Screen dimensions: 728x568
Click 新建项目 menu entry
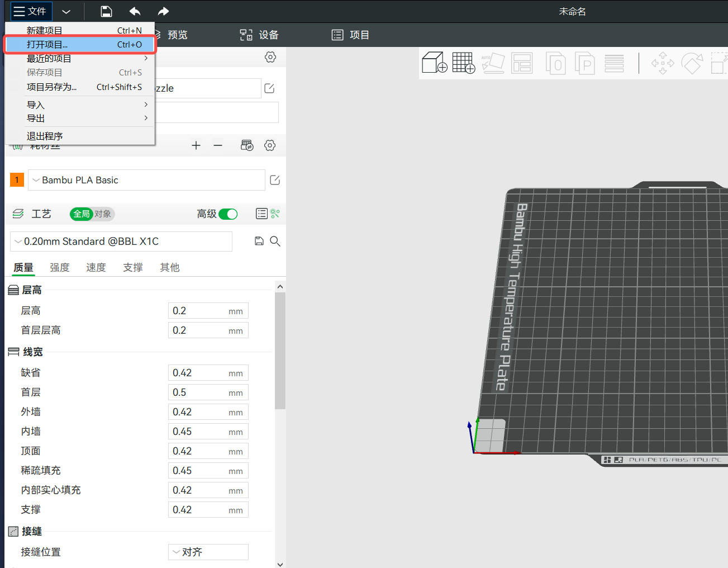[x=80, y=31]
